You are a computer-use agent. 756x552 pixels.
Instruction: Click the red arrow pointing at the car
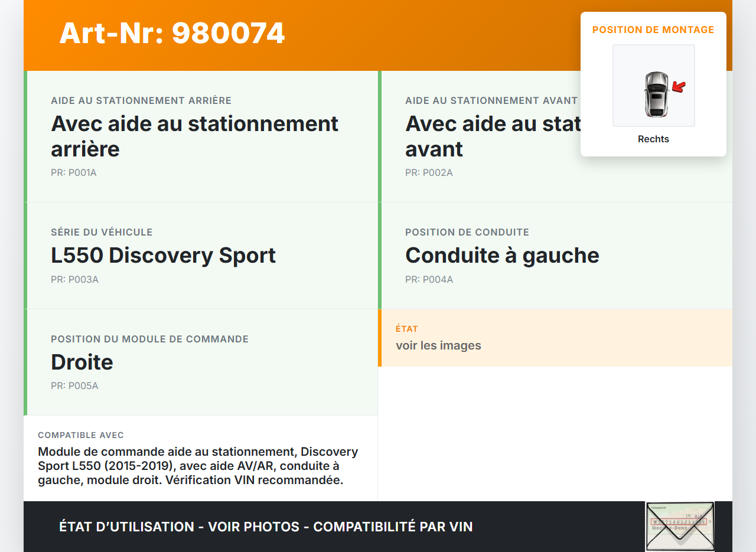pos(679,87)
